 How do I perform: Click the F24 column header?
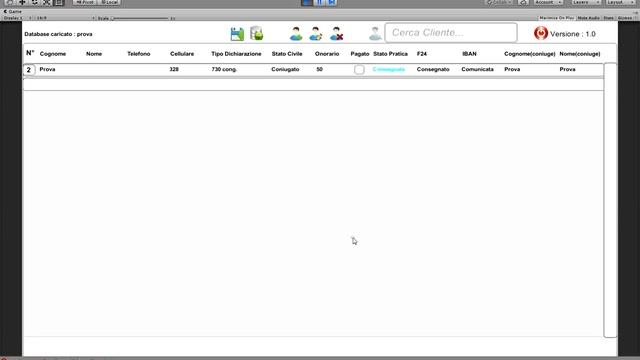(x=422, y=54)
